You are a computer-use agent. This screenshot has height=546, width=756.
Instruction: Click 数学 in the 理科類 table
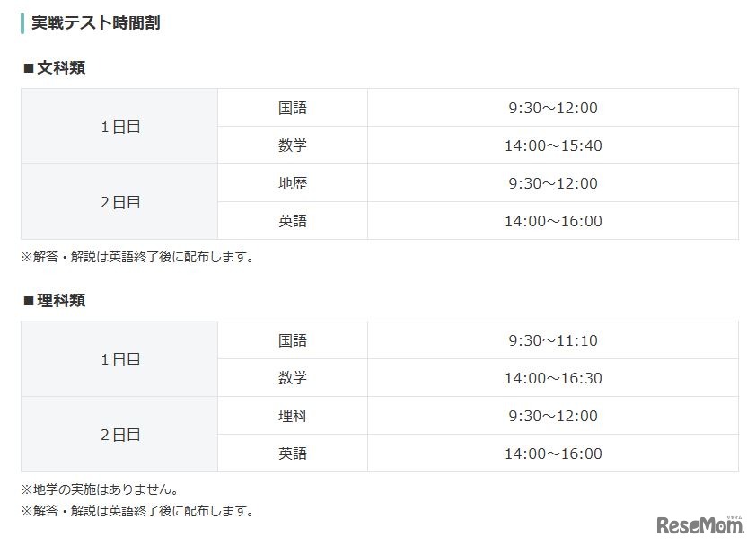coord(293,378)
